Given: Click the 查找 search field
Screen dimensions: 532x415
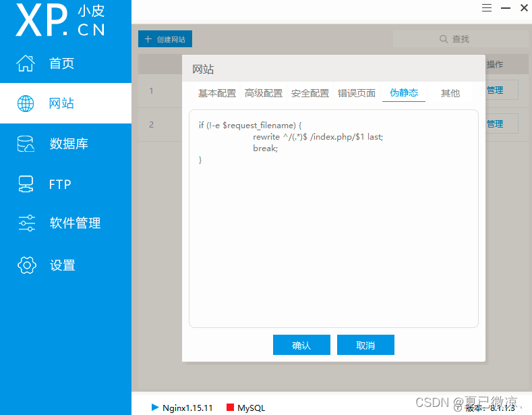Looking at the screenshot, I should pos(461,39).
